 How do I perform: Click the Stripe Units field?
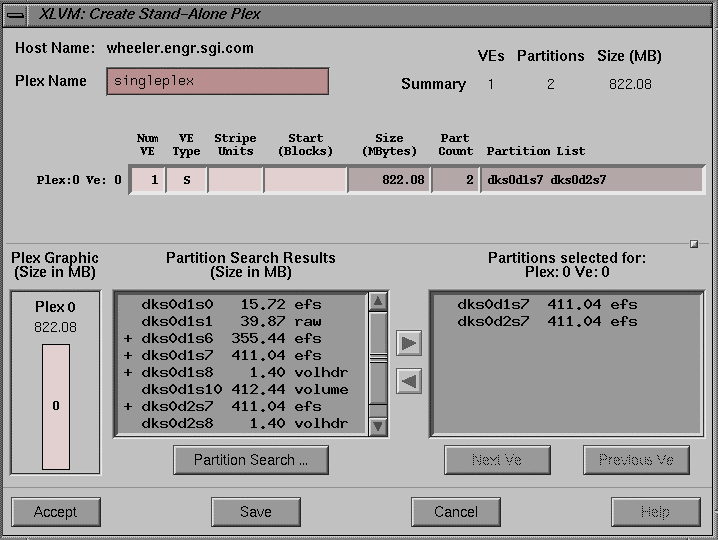(235, 180)
